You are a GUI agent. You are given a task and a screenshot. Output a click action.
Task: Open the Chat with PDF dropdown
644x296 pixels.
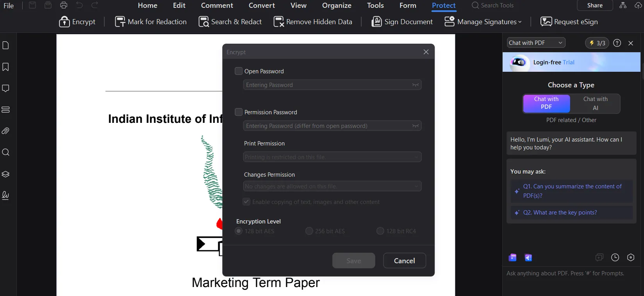pos(536,43)
